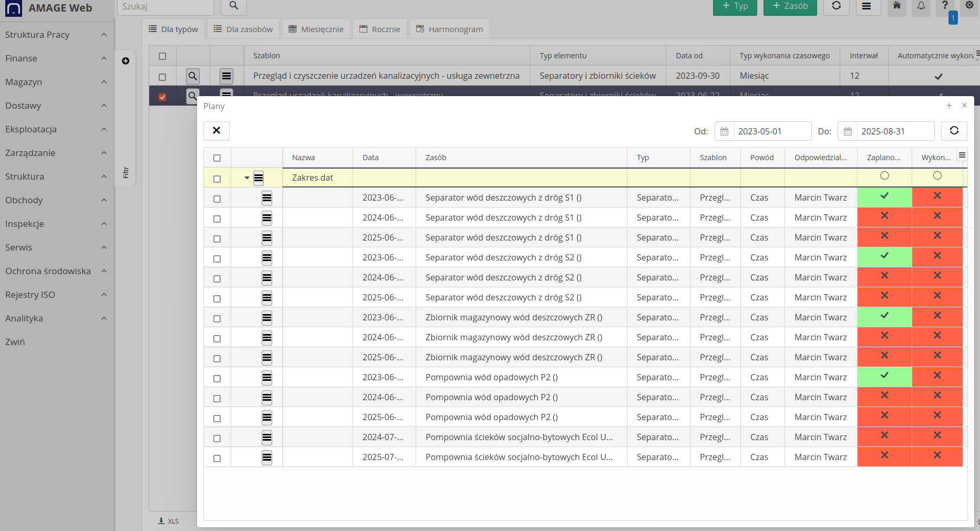
Task: Open calendar picker for Od date
Action: (724, 131)
